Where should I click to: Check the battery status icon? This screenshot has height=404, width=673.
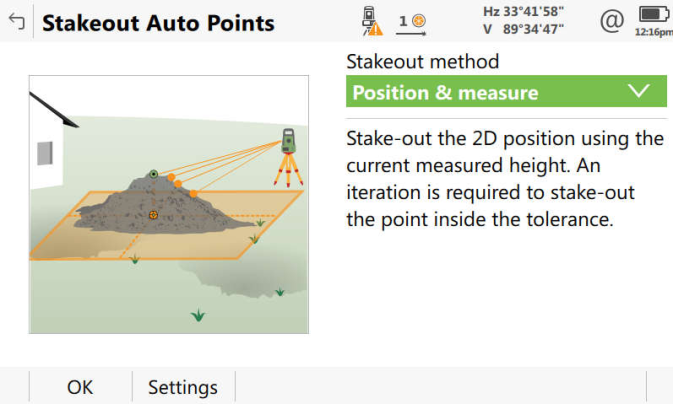[x=653, y=15]
